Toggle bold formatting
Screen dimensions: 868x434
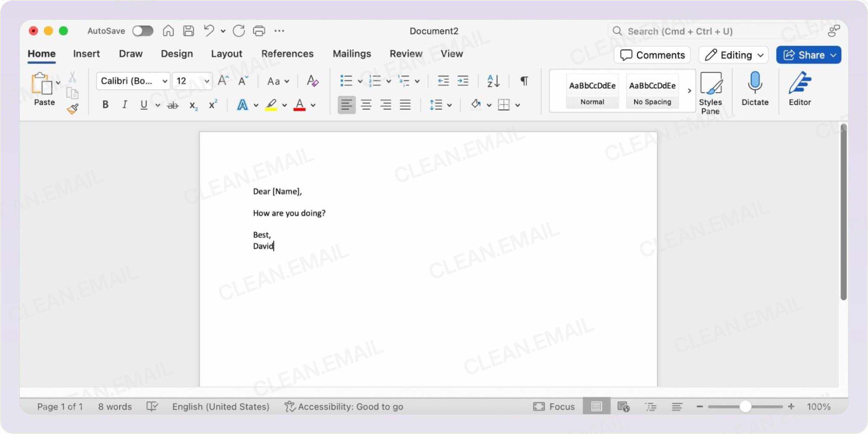coord(105,105)
